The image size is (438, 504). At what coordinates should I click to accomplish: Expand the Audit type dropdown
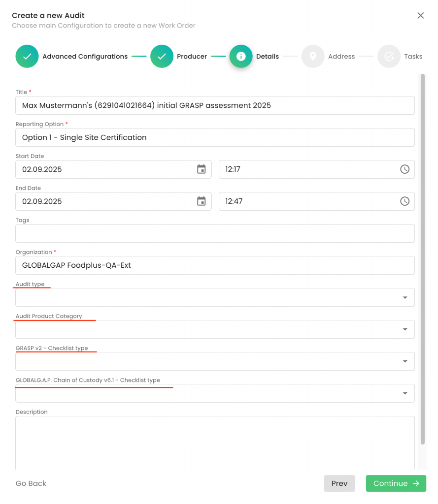(404, 297)
